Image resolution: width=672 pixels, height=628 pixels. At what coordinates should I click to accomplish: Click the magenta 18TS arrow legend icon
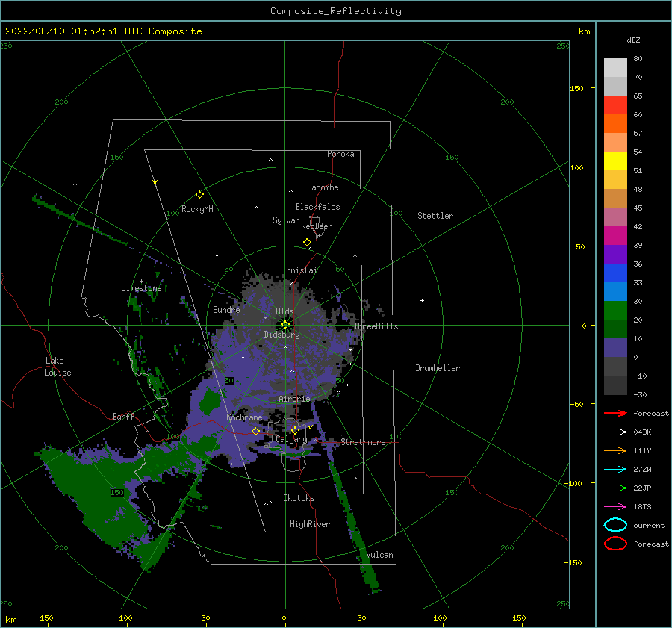(x=615, y=507)
